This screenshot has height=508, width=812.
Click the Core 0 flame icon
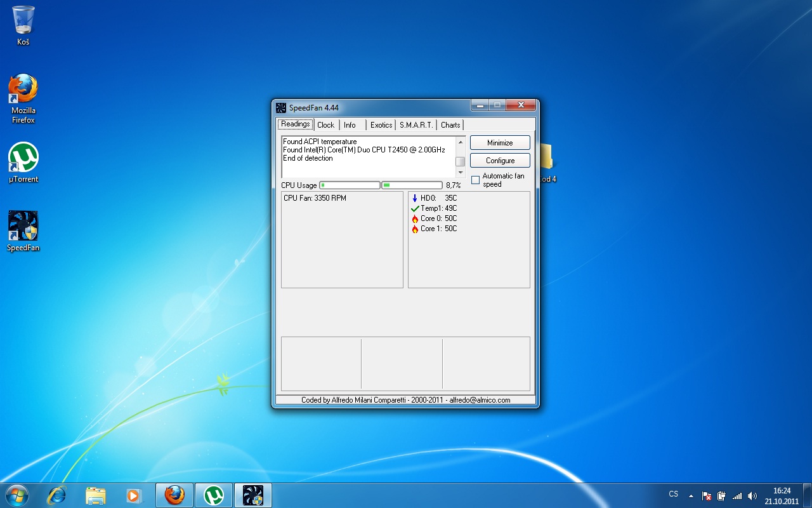[x=415, y=218]
